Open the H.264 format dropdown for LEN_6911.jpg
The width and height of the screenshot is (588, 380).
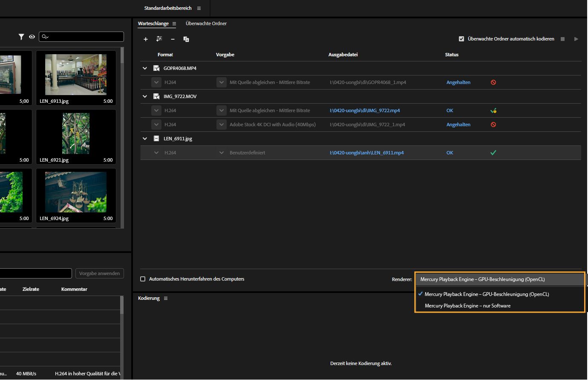(x=156, y=152)
